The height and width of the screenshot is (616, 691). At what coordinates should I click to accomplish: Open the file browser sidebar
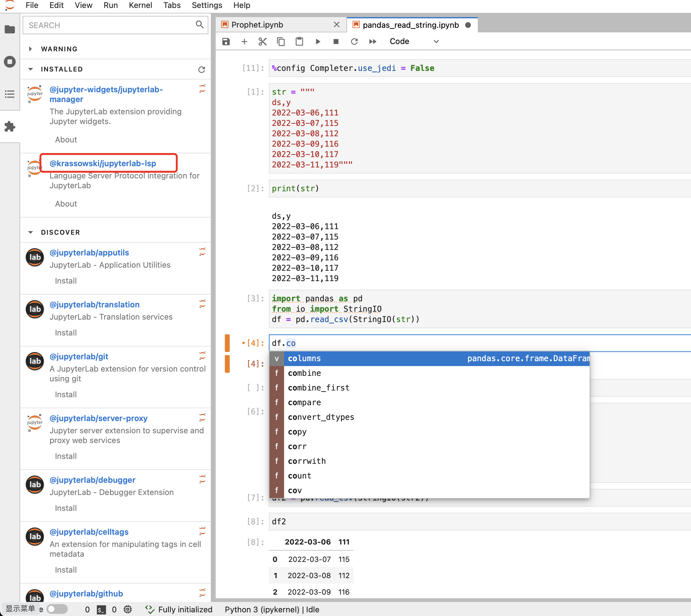click(x=10, y=29)
